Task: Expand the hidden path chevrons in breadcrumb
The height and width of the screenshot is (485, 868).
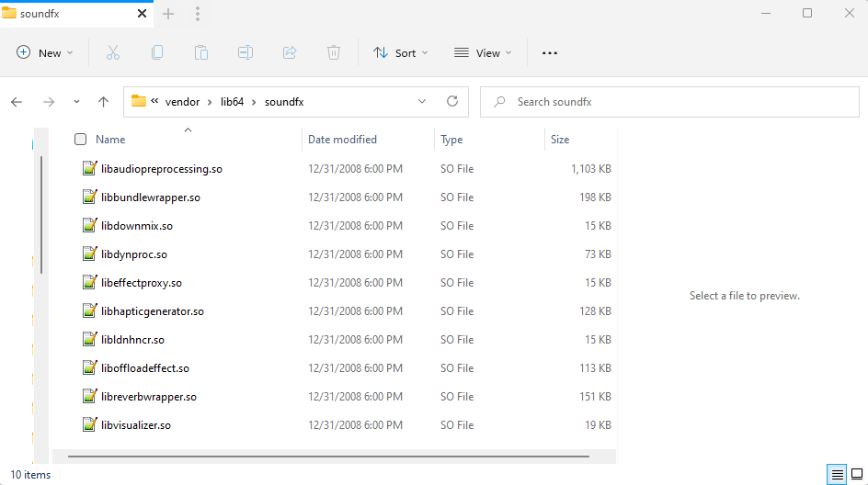Action: (x=154, y=101)
